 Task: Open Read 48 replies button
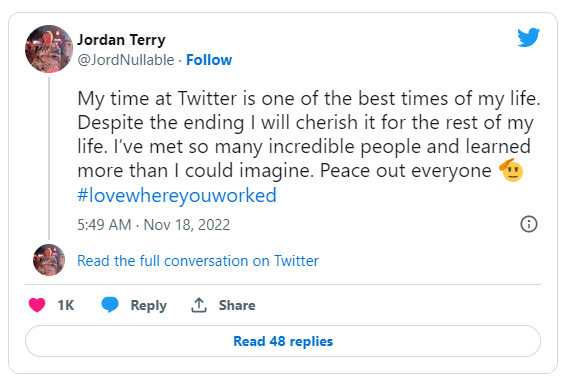283,341
